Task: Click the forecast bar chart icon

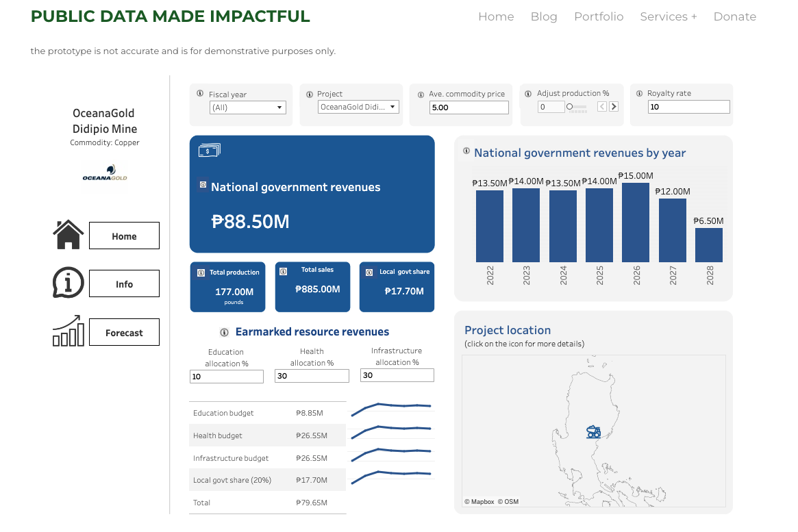Action: click(68, 331)
